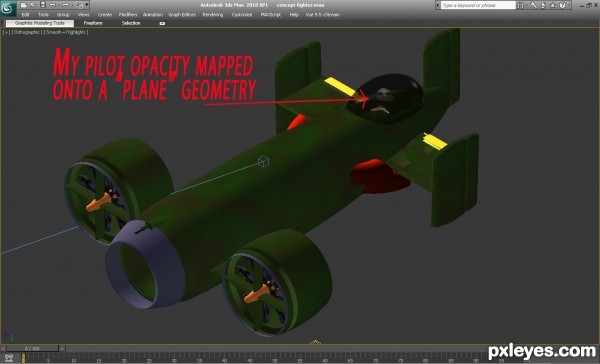Click the Smooth + Highlights shading label
The height and width of the screenshot is (364, 600).
click(x=66, y=32)
